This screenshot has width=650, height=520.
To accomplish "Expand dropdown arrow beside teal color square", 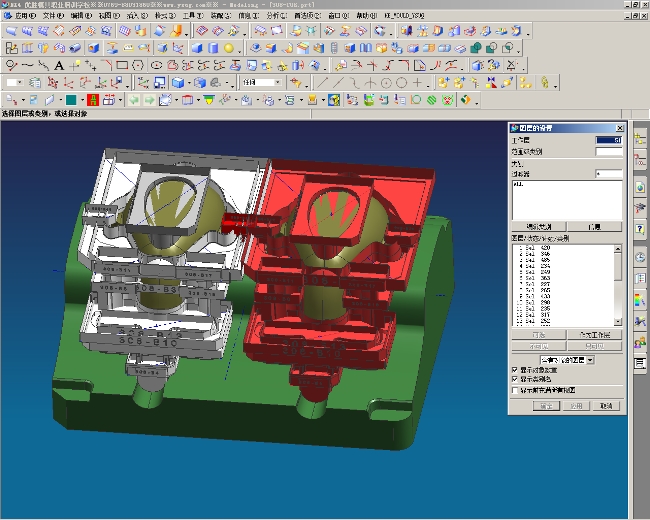I will [x=82, y=100].
